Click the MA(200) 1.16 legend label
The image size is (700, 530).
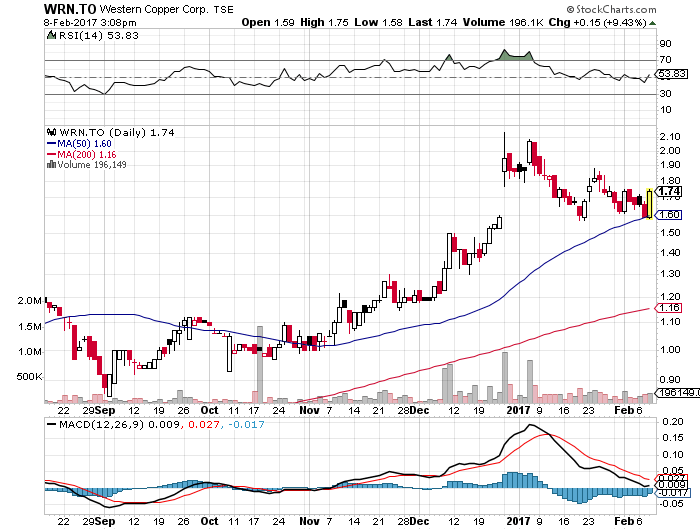point(87,154)
